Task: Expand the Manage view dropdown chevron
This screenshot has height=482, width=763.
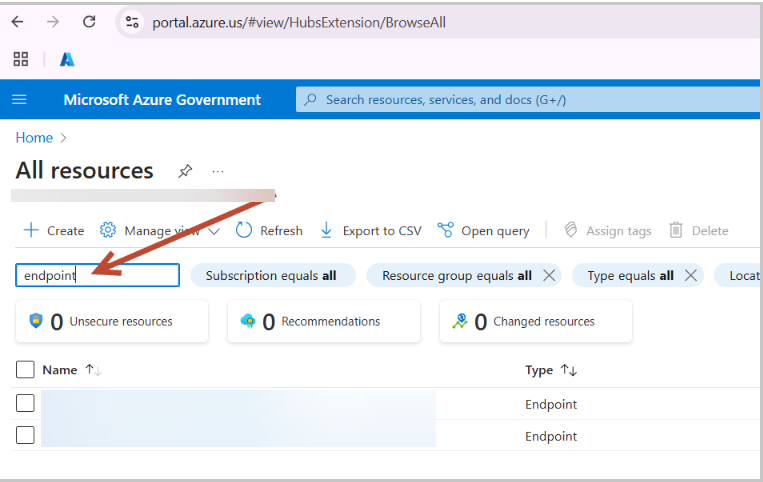Action: pyautogui.click(x=214, y=231)
